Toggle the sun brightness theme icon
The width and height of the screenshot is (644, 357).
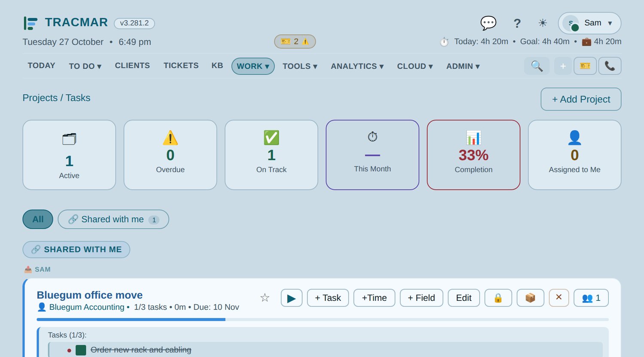point(543,23)
